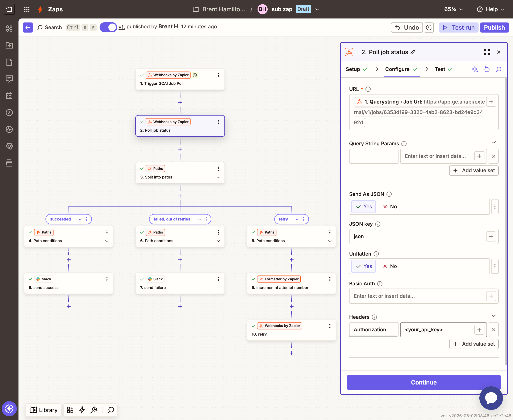513x420 pixels.
Task: Rename step with pencil icon
Action: [x=413, y=52]
